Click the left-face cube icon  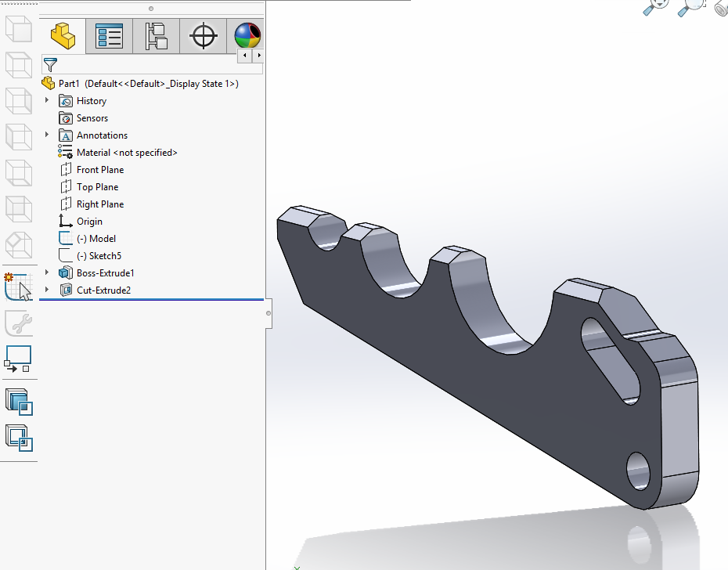[x=19, y=137]
